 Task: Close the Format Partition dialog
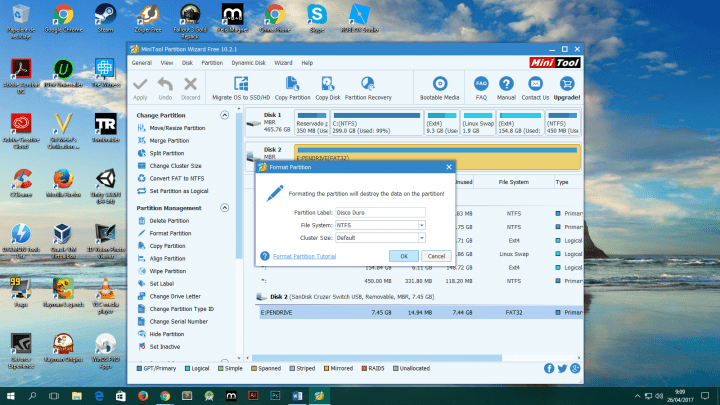coord(449,167)
